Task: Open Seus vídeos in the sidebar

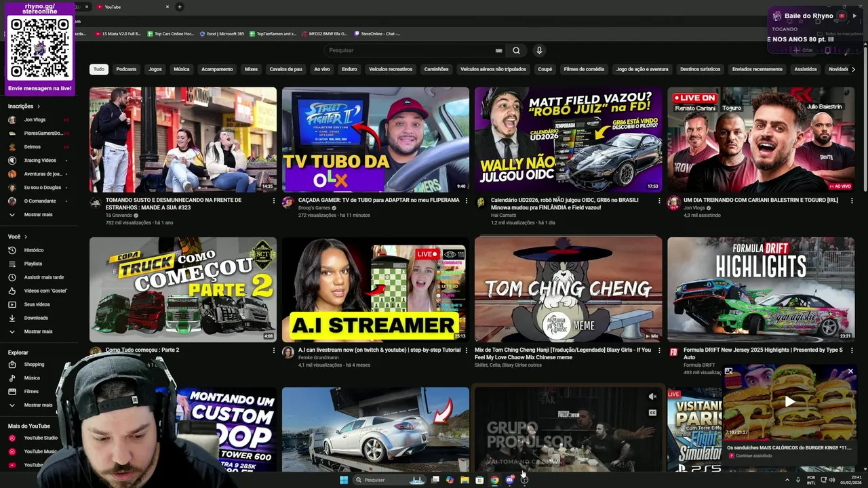Action: pos(37,304)
